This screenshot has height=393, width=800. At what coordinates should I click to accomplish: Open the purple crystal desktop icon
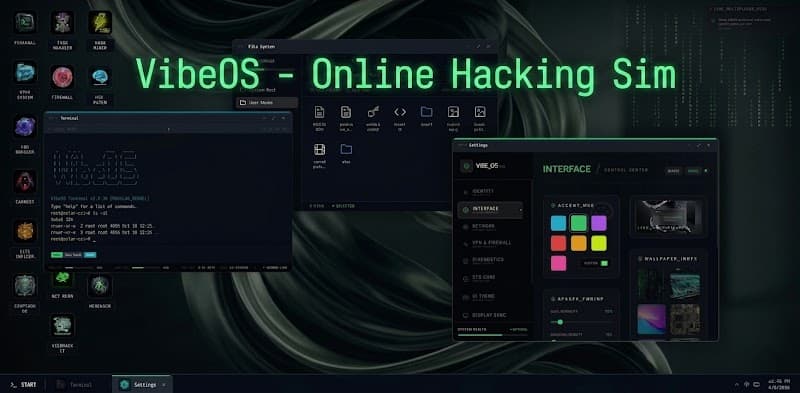(x=25, y=127)
